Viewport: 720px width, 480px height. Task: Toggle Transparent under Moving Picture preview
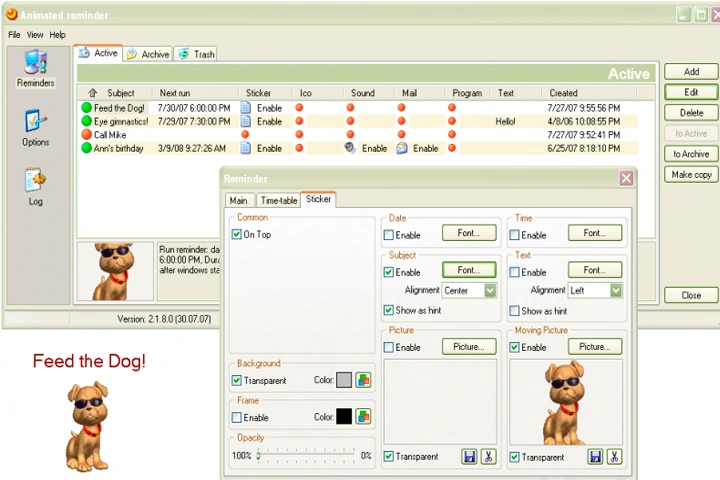click(x=514, y=457)
